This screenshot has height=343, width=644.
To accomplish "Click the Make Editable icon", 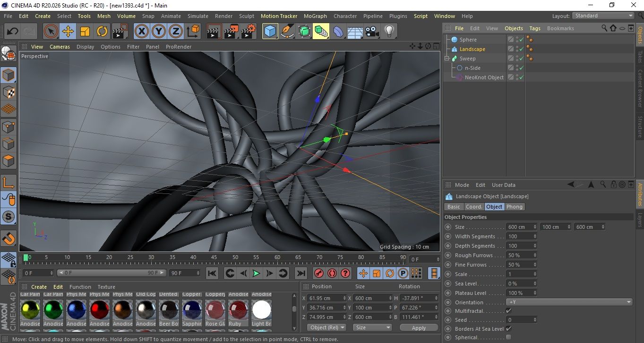I will pyautogui.click(x=9, y=54).
